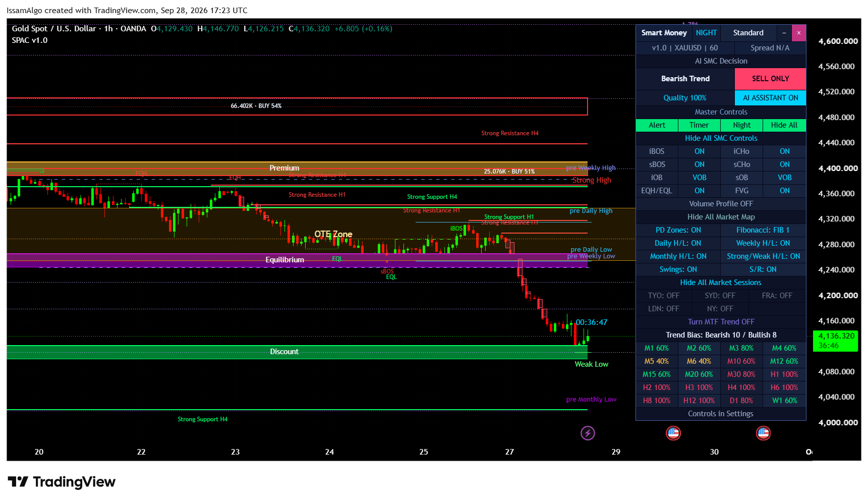Viewport: 868px width, 502px height.
Task: Toggle Weekly H/L: ON
Action: 763,243
